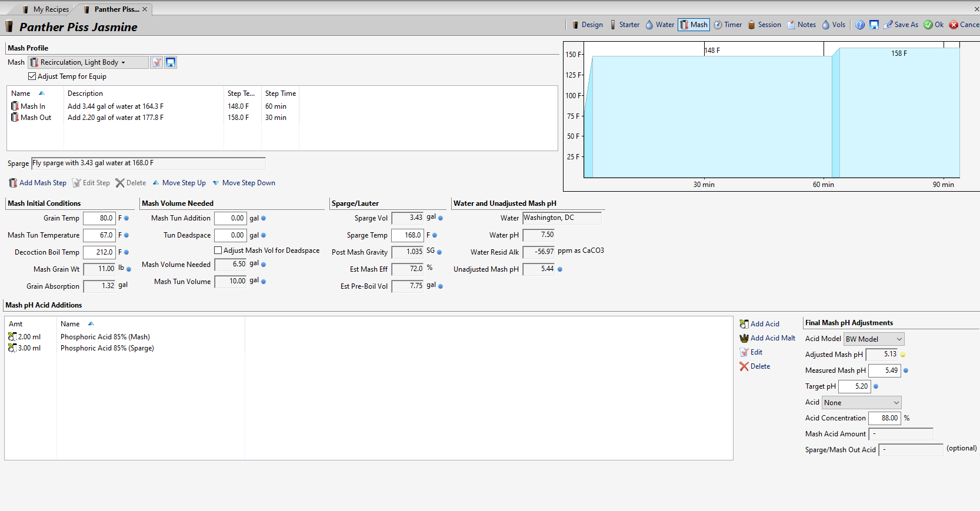Click the Acid Concentration input field

click(x=885, y=418)
